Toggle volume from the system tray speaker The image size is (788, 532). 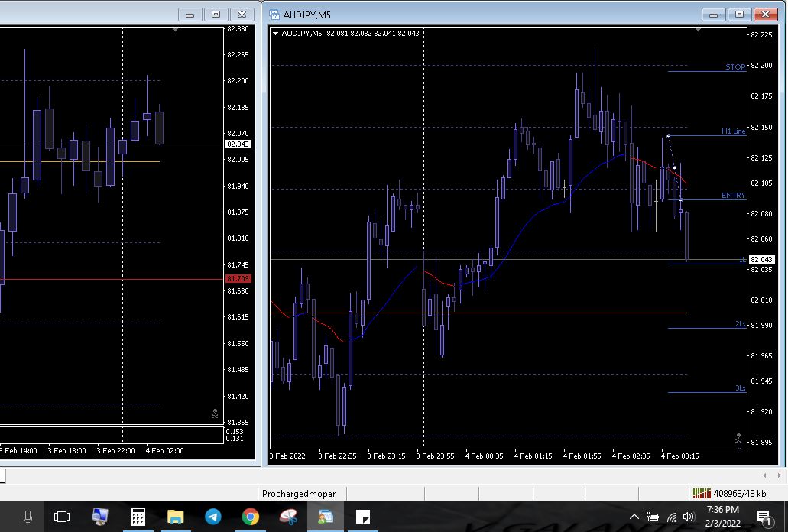coord(688,517)
